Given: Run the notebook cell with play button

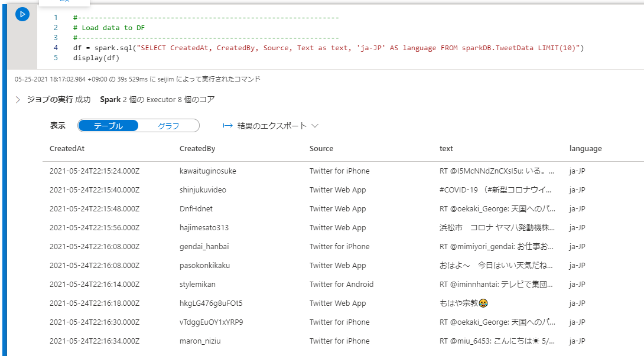Looking at the screenshot, I should click(22, 14).
